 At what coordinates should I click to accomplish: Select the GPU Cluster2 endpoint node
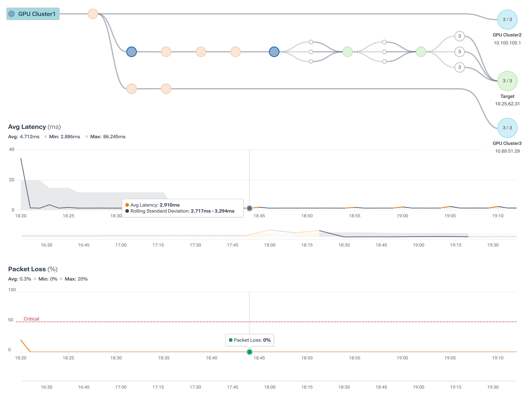pyautogui.click(x=507, y=20)
